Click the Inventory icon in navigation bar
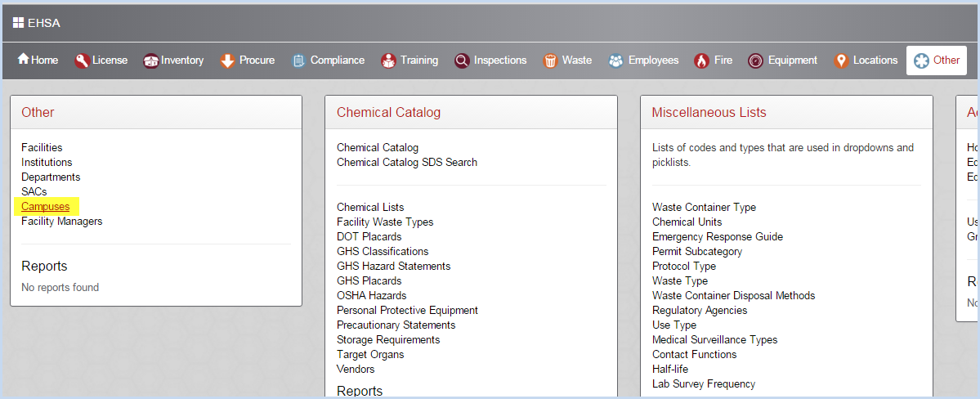Image resolution: width=980 pixels, height=399 pixels. click(x=150, y=61)
